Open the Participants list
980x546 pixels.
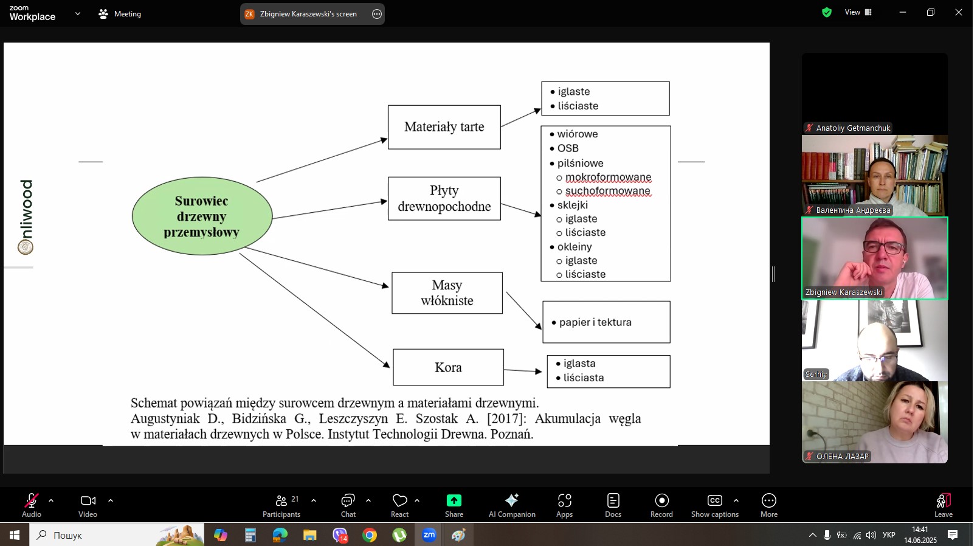pyautogui.click(x=281, y=505)
